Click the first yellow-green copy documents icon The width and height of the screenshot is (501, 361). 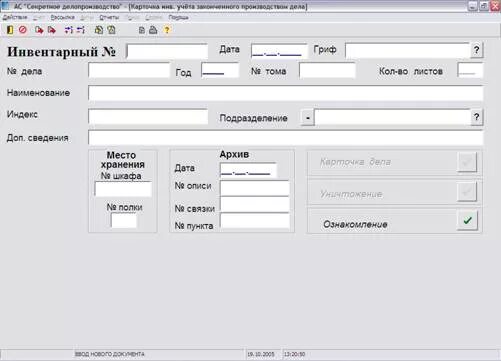pos(99,30)
